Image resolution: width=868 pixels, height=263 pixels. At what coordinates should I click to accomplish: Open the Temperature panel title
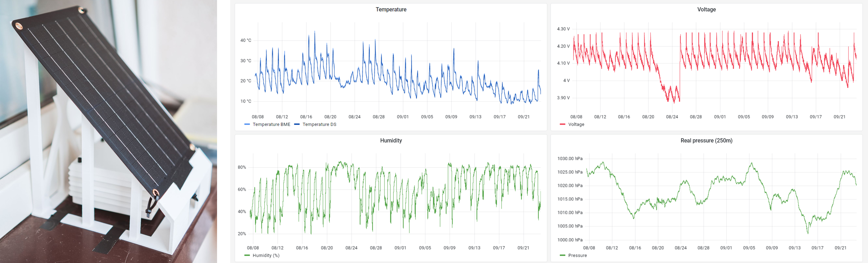click(391, 9)
